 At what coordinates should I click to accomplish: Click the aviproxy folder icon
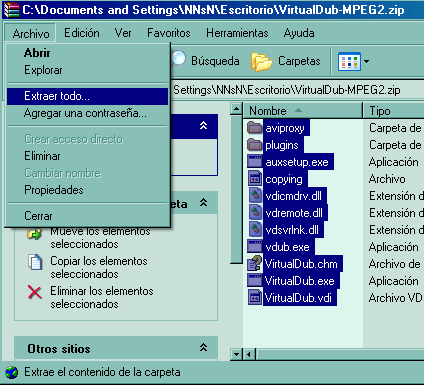[255, 128]
